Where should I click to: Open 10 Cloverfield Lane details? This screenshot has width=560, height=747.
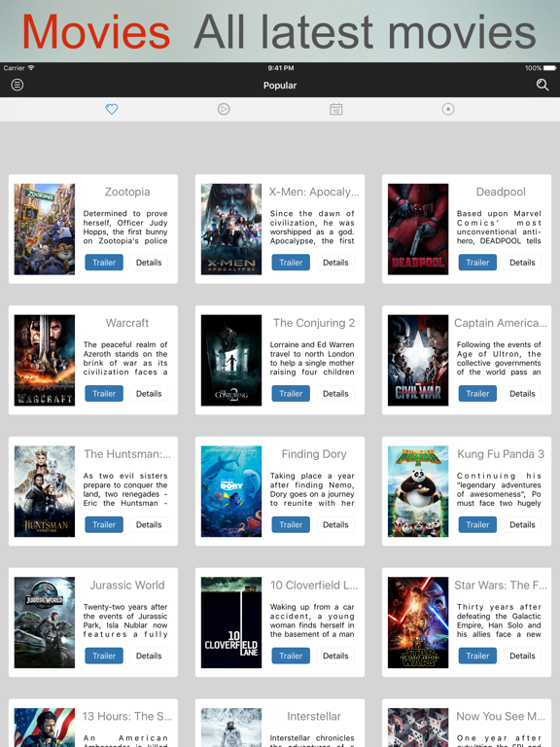point(335,656)
